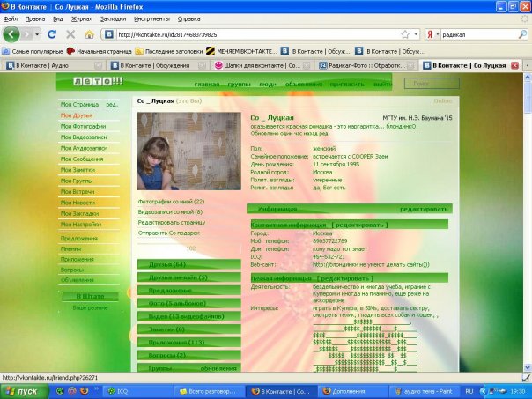This screenshot has height=399, width=532.
Task: Open 'Мои Сообщения' in the sidebar
Action: (x=82, y=159)
